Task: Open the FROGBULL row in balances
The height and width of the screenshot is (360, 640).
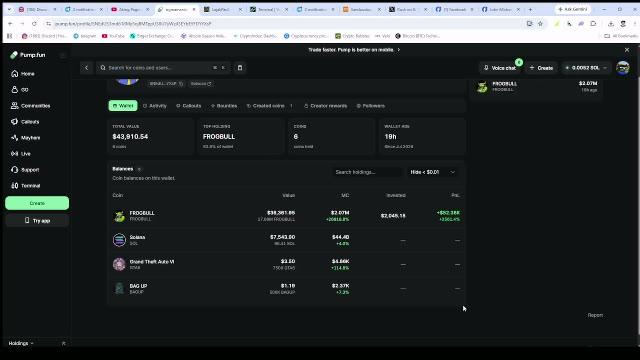Action: pyautogui.click(x=286, y=216)
